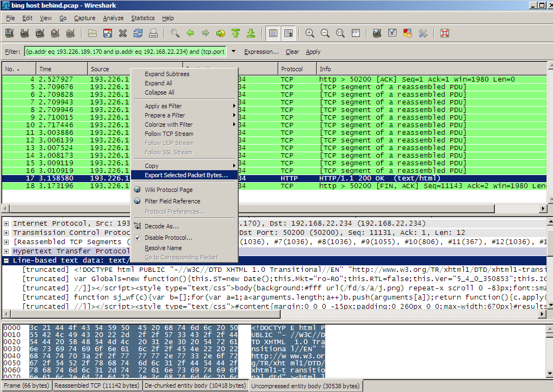Click the Help lifebuoy icon
553x392 pixels.
pyautogui.click(x=444, y=33)
